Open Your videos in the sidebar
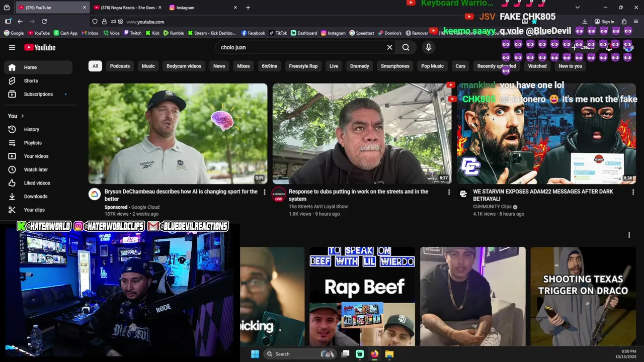The image size is (644, 362). (x=38, y=156)
